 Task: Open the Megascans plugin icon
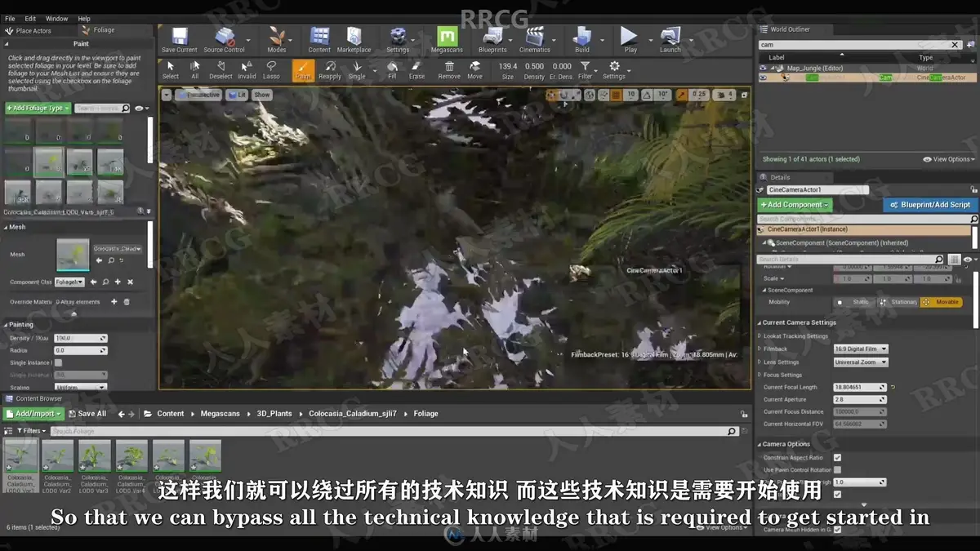447,39
